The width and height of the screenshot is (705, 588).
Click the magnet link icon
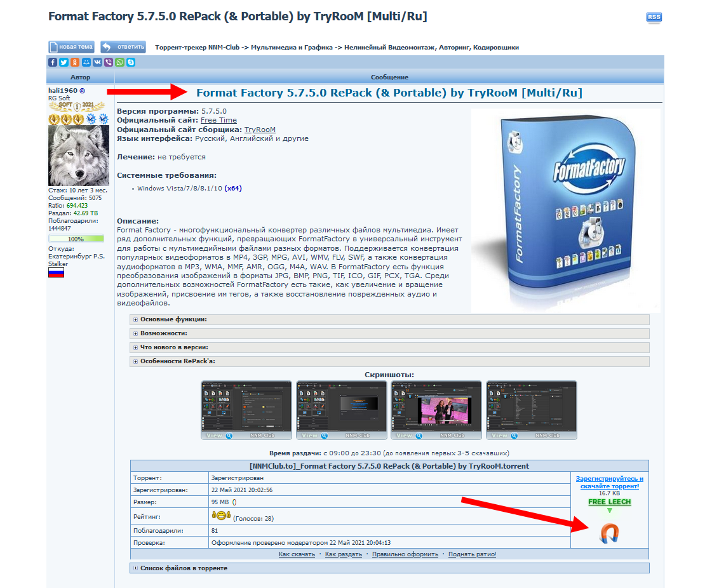[x=610, y=533]
